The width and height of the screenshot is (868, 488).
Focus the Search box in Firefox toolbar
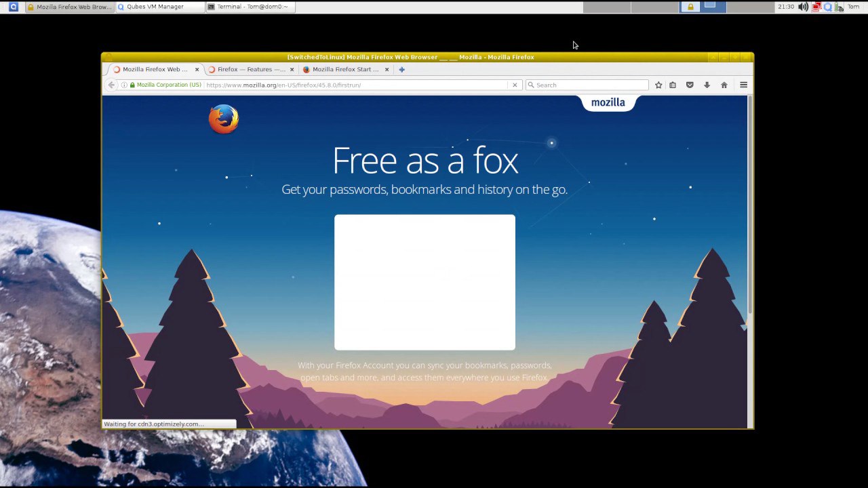coord(587,85)
